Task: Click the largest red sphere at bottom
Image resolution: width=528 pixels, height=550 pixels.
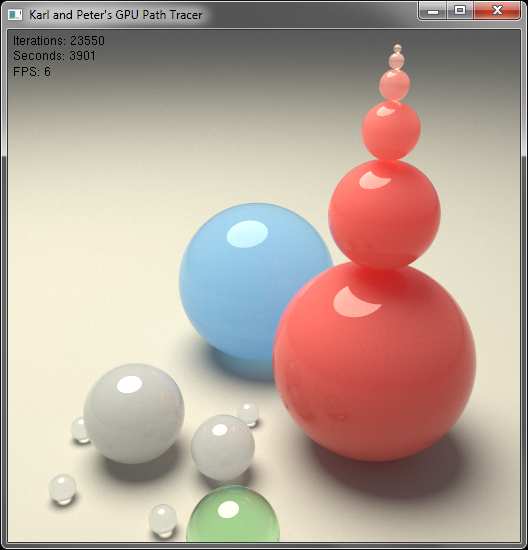Action: click(374, 361)
